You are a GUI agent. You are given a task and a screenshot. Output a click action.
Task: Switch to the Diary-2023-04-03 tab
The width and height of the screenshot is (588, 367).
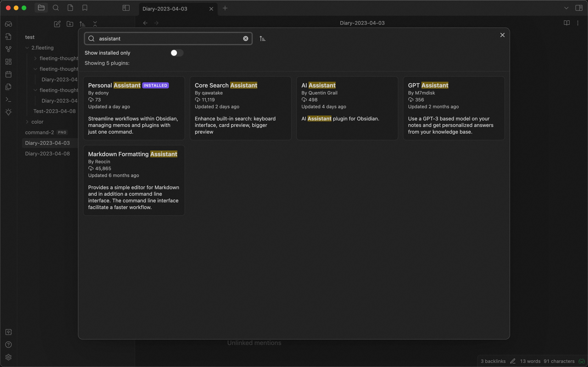click(x=165, y=9)
